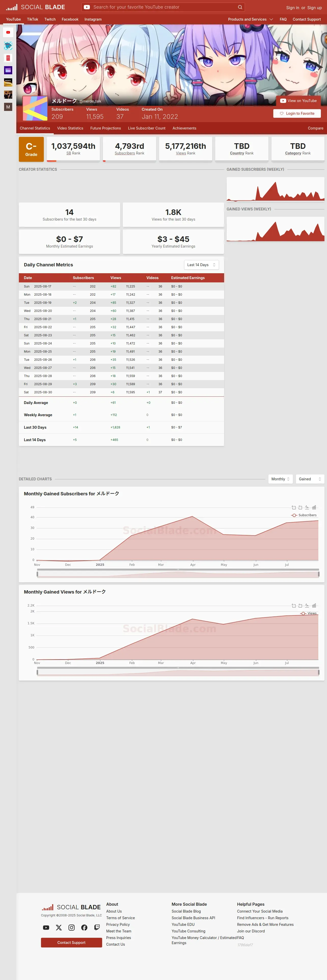327x980 pixels.
Task: Open Social Blade footer X icon
Action: point(59,927)
